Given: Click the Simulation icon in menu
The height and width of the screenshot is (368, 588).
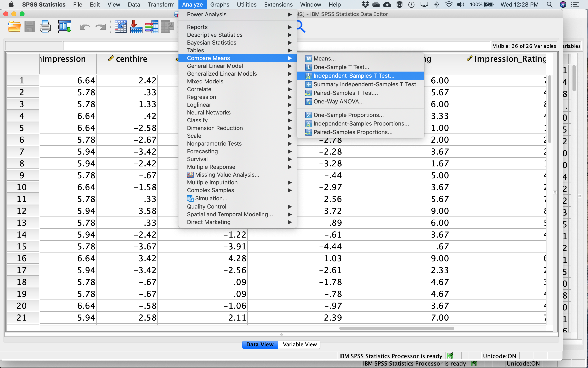Looking at the screenshot, I should 190,198.
